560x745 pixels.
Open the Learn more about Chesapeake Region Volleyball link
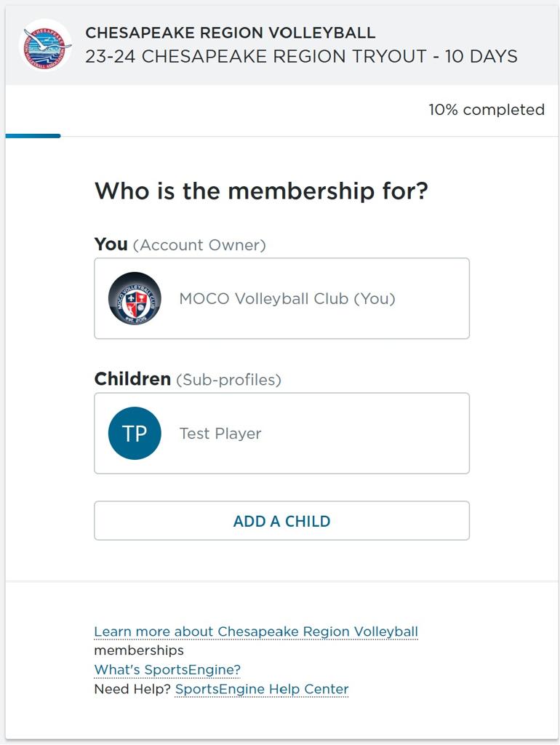pyautogui.click(x=255, y=632)
